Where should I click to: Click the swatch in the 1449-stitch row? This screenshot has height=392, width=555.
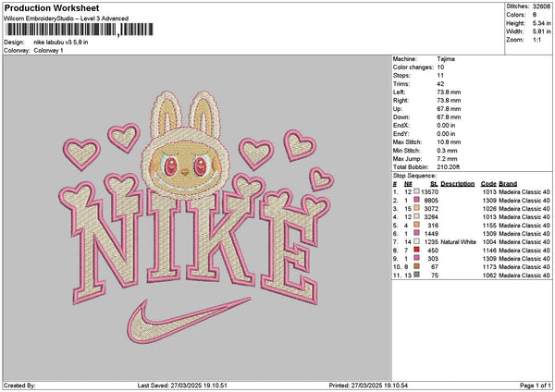click(416, 233)
